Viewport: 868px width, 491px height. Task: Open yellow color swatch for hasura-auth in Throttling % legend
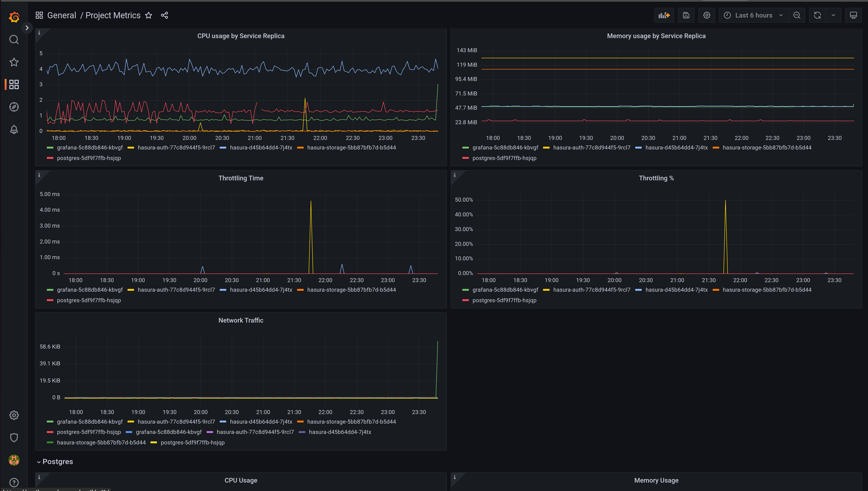[546, 290]
